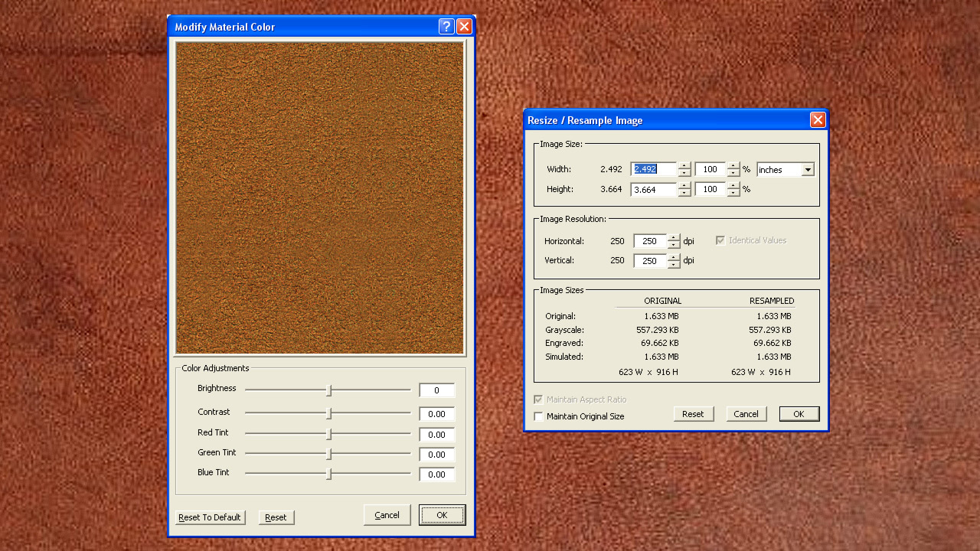
Task: Click the Brightness slider handle
Action: click(x=329, y=390)
